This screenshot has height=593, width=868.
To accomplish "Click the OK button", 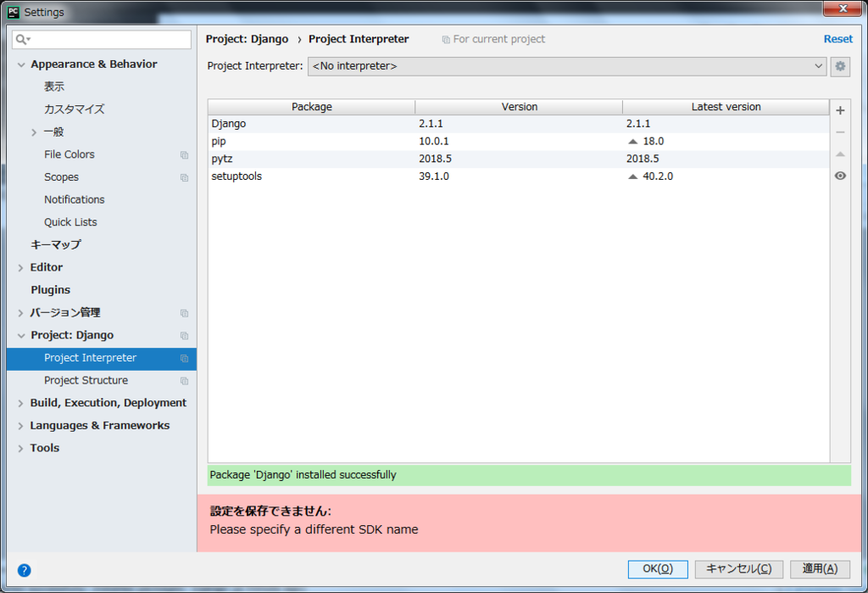I will click(x=658, y=569).
